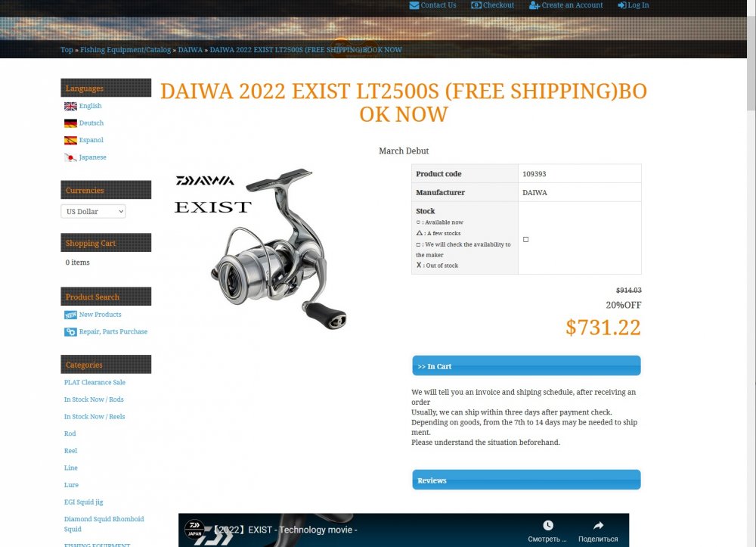Follow the DAIWA breadcrumb link
756x547 pixels.
(191, 50)
